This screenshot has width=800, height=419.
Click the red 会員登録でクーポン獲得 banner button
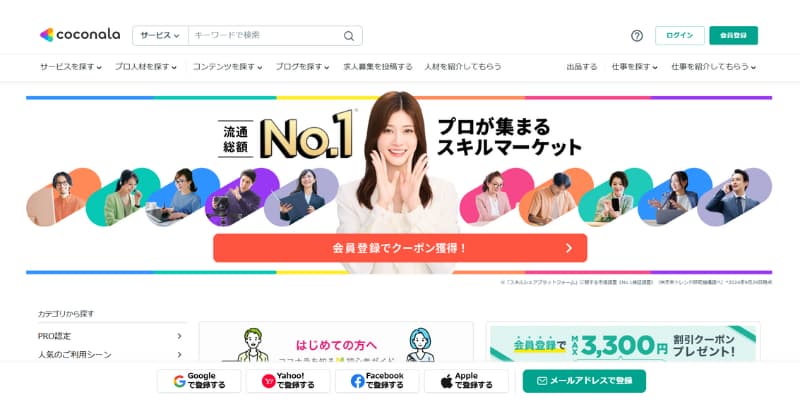[400, 248]
